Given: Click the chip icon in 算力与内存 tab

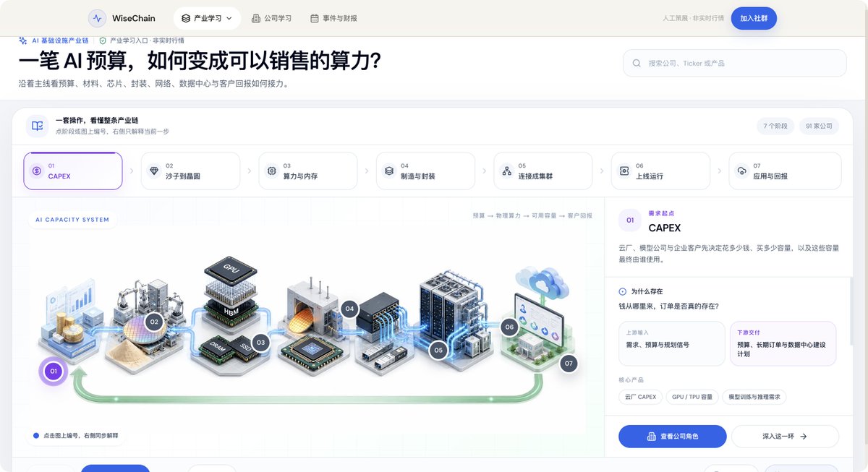Looking at the screenshot, I should pyautogui.click(x=271, y=171).
